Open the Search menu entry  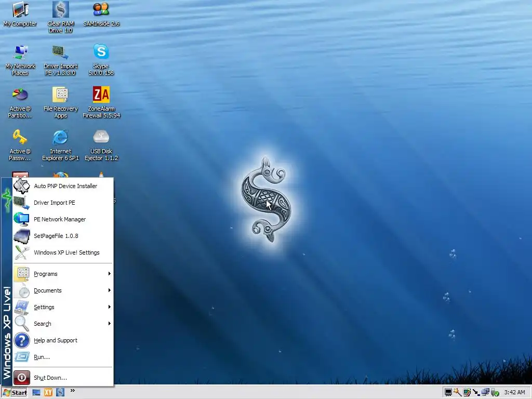(x=63, y=324)
